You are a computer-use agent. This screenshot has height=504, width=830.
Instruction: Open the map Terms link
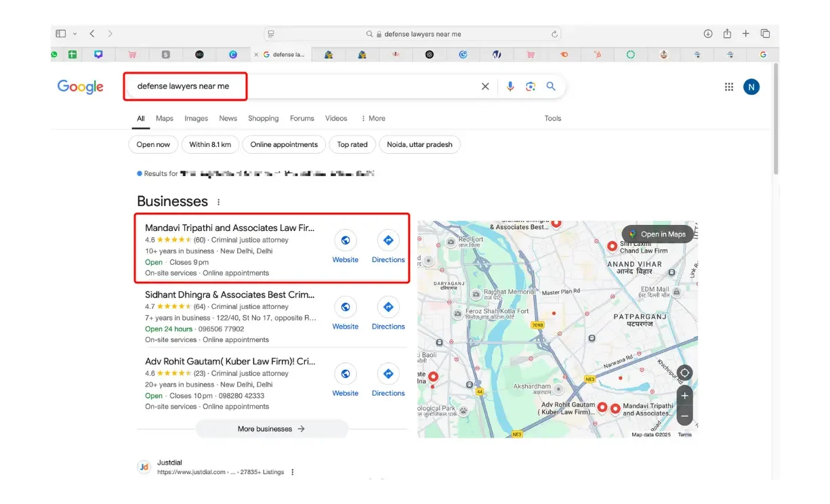pyautogui.click(x=684, y=435)
